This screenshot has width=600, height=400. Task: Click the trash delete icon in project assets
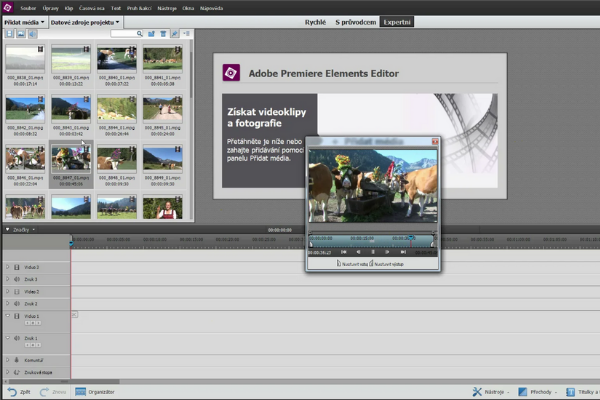click(x=163, y=34)
